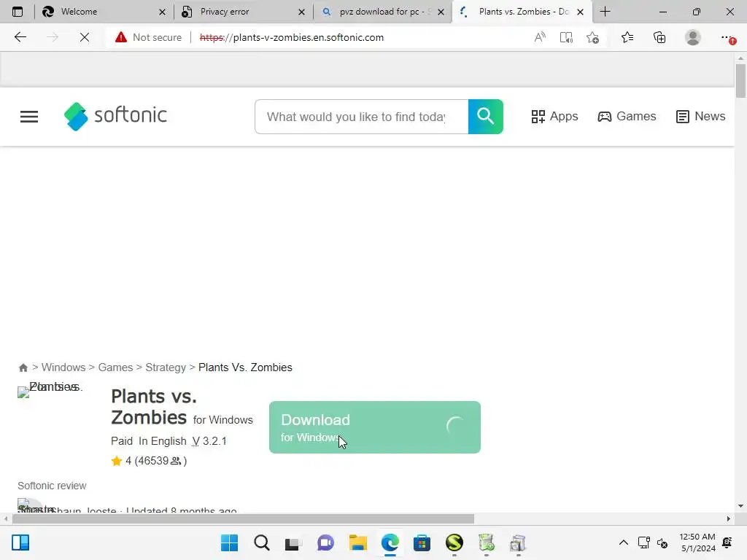Click the home breadcrumb icon
Image resolution: width=747 pixels, height=560 pixels.
coord(23,367)
